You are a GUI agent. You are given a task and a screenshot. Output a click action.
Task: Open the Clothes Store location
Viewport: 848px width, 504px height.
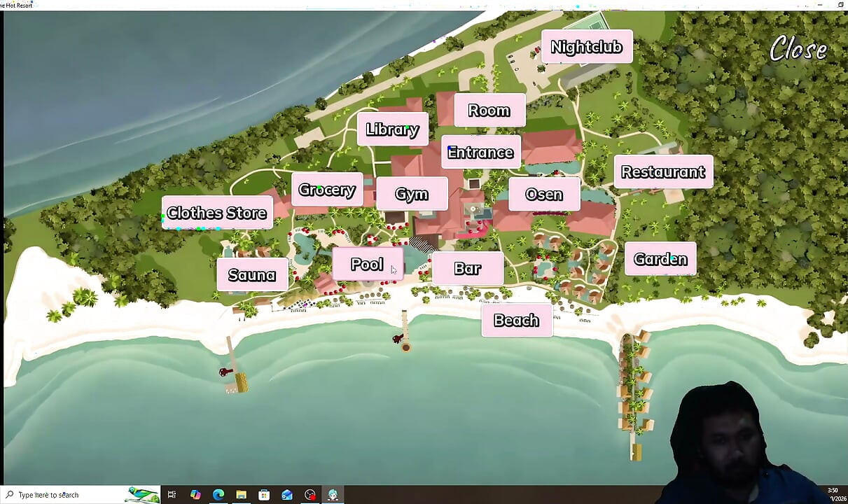[217, 213]
